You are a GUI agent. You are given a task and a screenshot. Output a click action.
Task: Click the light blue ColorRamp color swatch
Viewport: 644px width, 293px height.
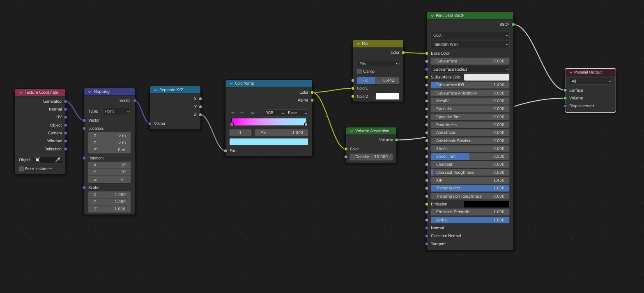269,142
